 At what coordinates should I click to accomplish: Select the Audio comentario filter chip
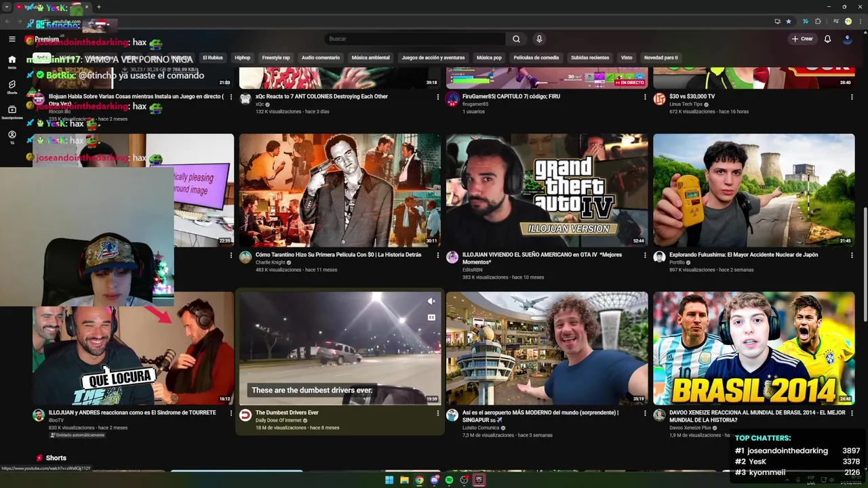tap(321, 58)
